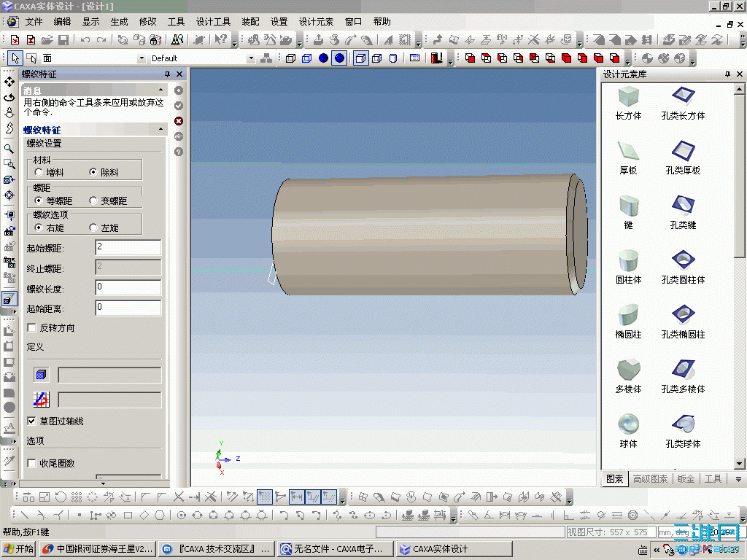Image resolution: width=747 pixels, height=560 pixels.
Task: Open the 面 selection filter dropdown
Action: (x=141, y=58)
